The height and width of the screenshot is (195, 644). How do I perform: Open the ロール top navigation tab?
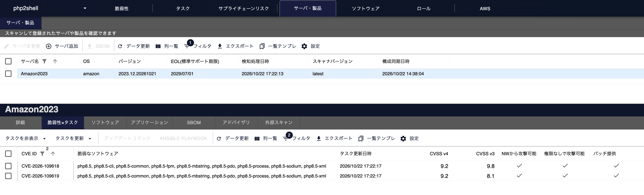[424, 8]
